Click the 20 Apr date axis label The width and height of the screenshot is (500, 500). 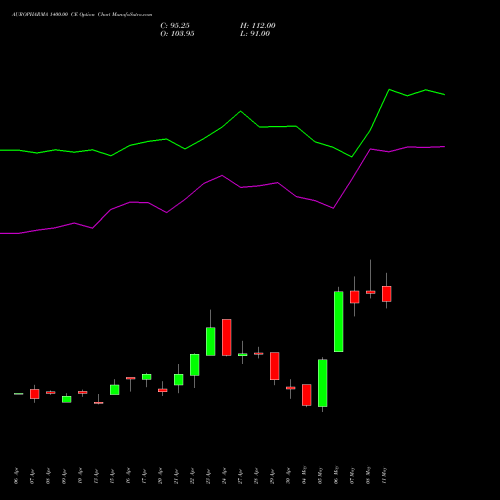161,476
